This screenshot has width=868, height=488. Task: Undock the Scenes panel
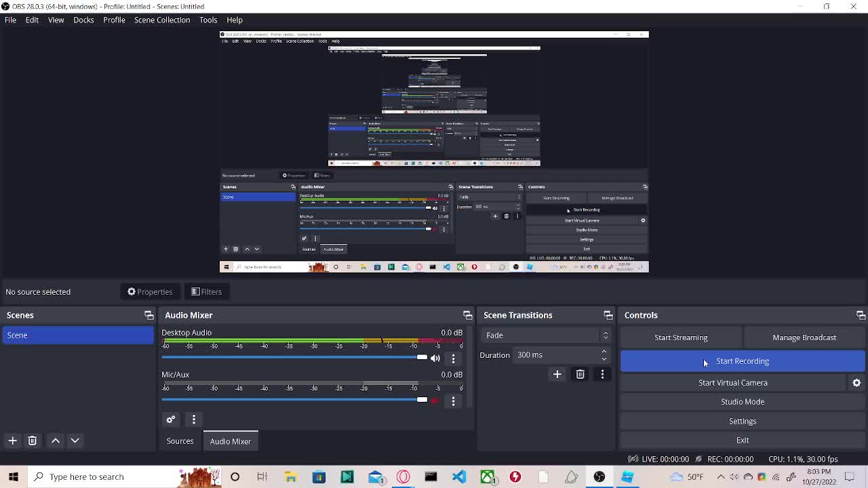coord(149,315)
